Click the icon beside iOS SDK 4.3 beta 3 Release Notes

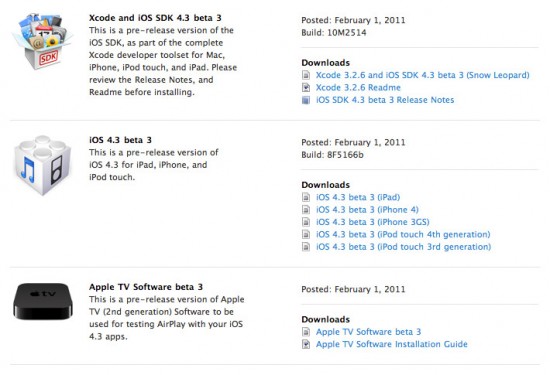(306, 100)
